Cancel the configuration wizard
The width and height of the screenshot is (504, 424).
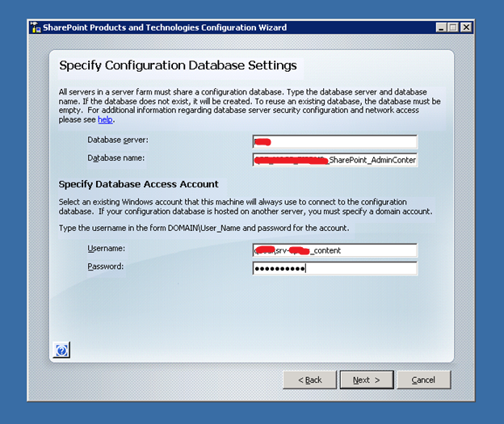coord(424,380)
